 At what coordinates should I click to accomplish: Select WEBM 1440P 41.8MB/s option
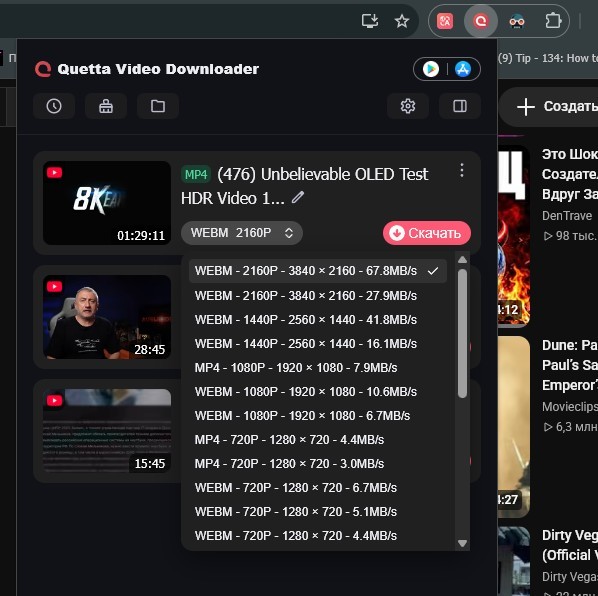click(x=317, y=320)
